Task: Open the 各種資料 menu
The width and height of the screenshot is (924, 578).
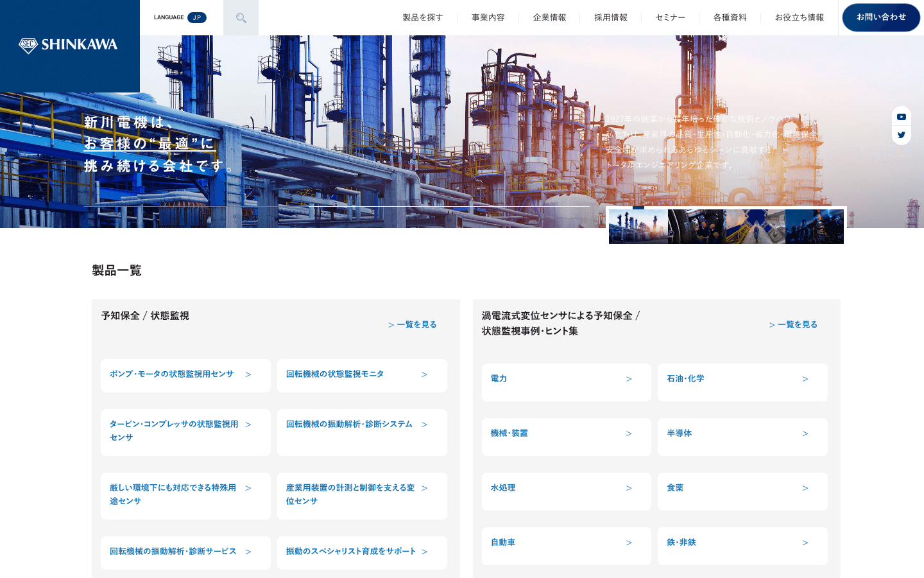Action: click(730, 17)
